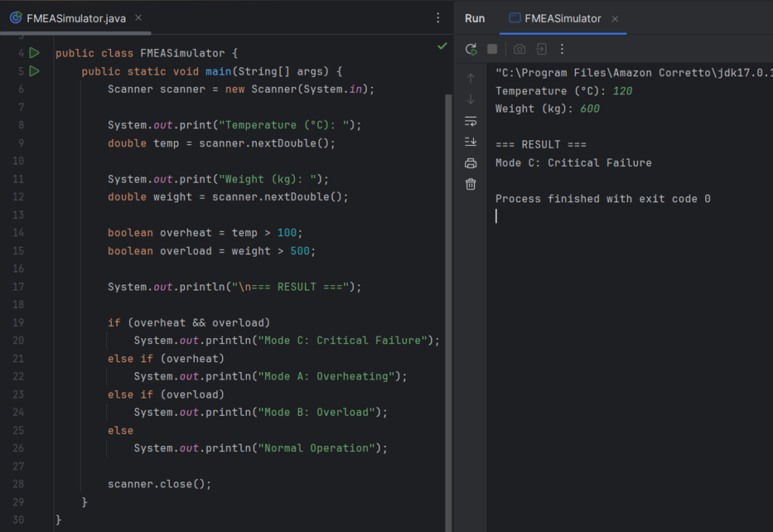Click the green checkmark inspection icon
Viewport: 773px width, 532px height.
pos(442,47)
